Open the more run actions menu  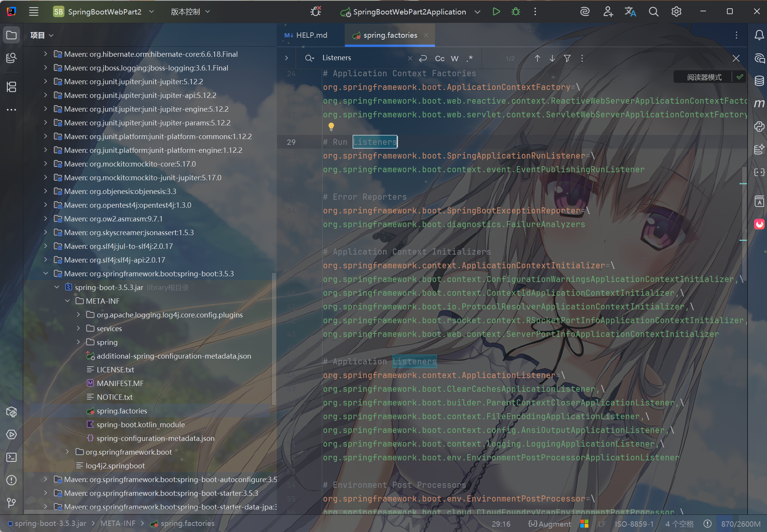tap(535, 11)
